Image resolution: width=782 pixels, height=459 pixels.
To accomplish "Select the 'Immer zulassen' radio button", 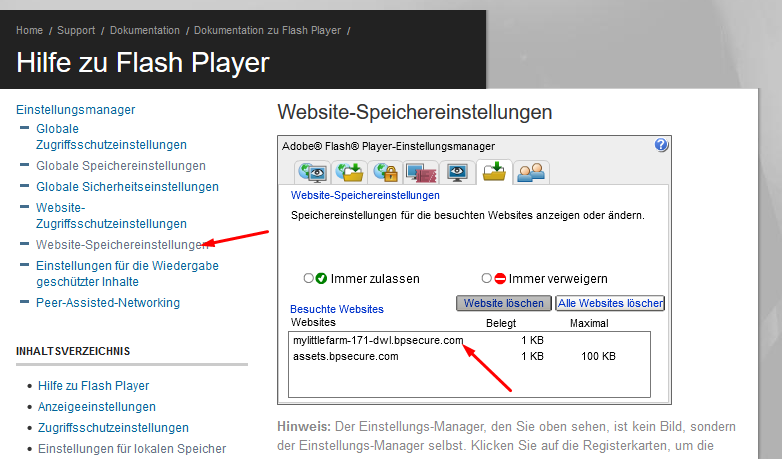I will tap(308, 279).
